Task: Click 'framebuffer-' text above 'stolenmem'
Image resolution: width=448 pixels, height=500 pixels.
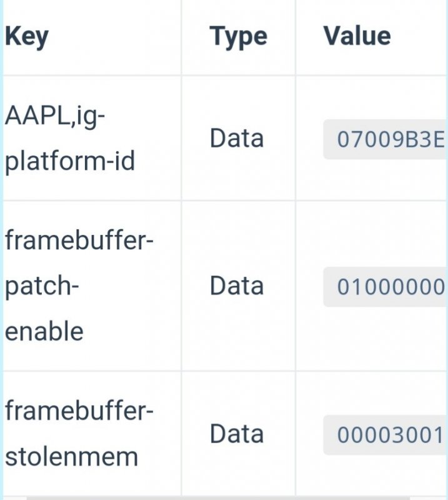Action: [x=79, y=412]
